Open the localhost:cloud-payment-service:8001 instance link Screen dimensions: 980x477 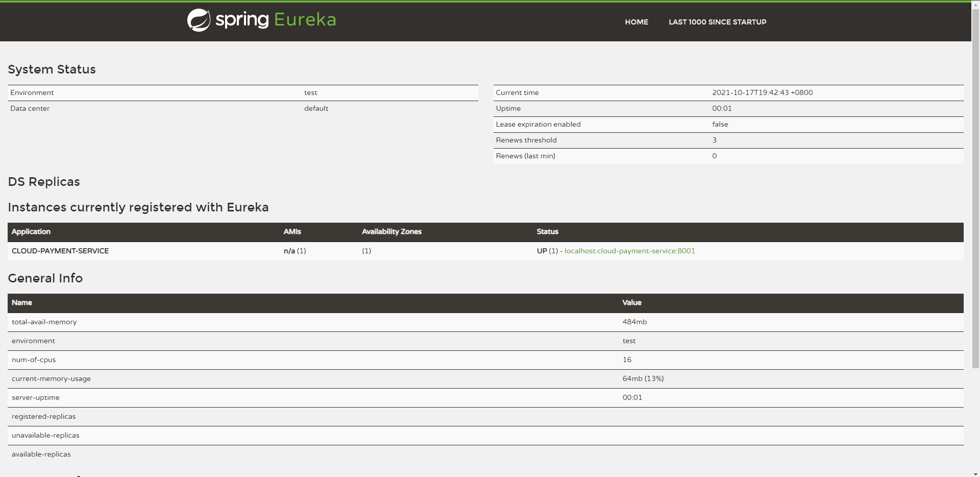coord(630,251)
